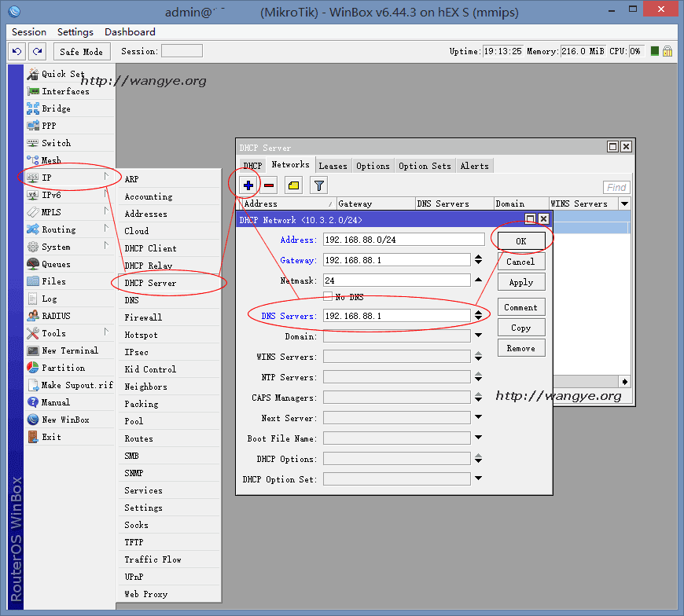Open the Dashboard menu
This screenshot has width=684, height=616.
(x=130, y=32)
